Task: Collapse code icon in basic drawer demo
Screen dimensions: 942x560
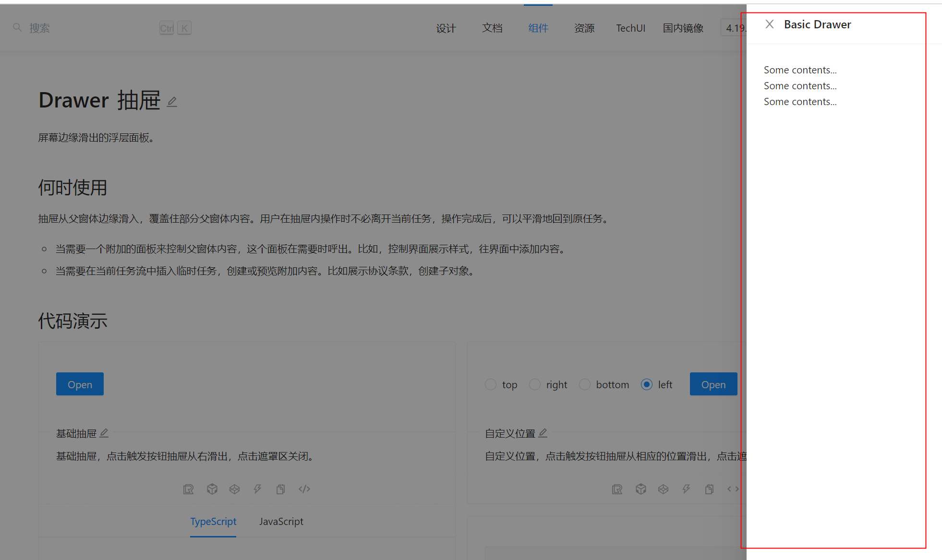Action: click(x=304, y=489)
